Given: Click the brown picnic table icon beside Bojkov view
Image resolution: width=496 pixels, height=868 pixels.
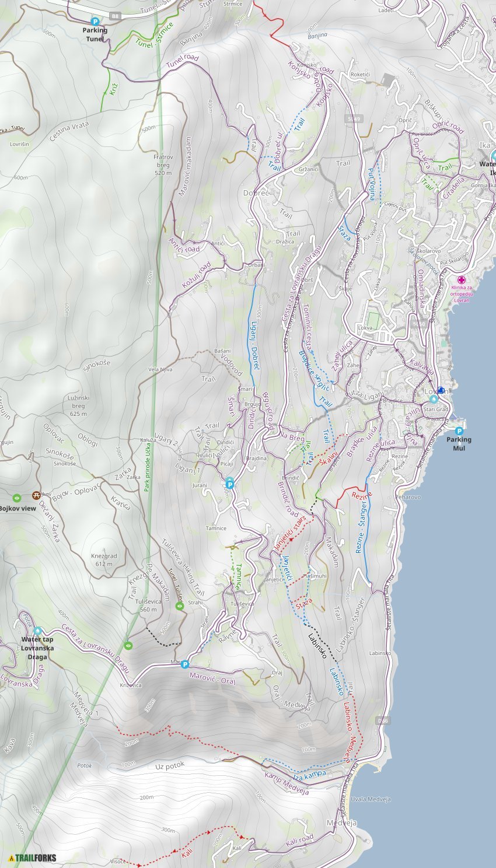Looking at the screenshot, I should point(36,495).
